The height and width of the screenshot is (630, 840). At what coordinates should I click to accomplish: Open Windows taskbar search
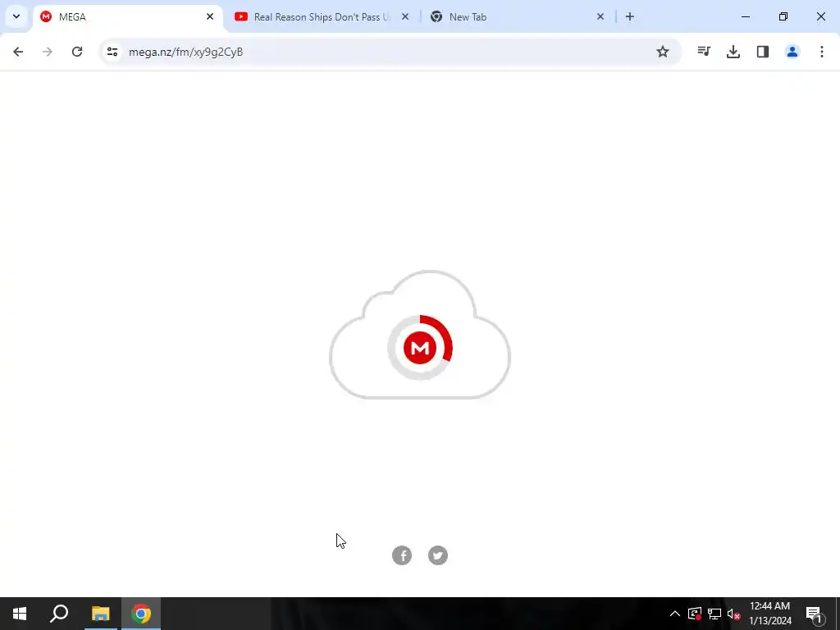point(59,614)
